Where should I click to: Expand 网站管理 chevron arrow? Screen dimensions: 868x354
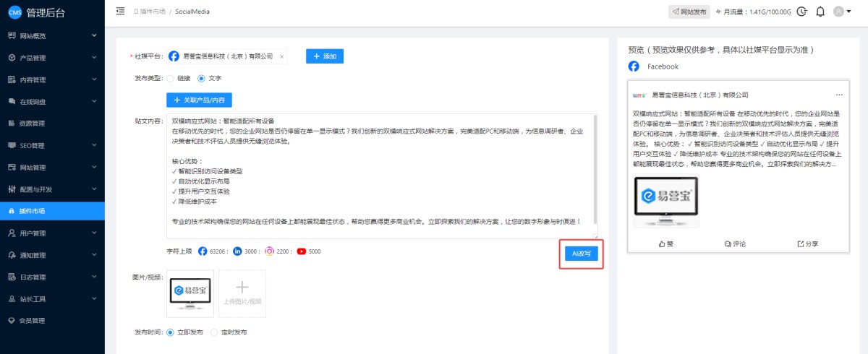point(94,168)
